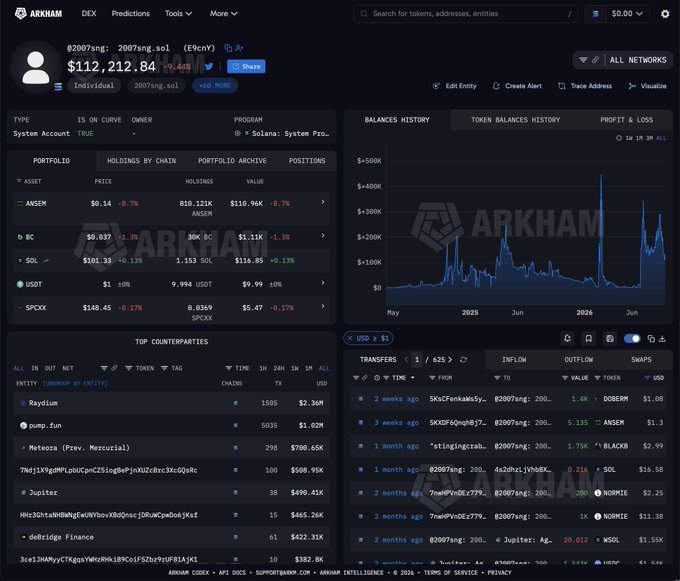Open the counterparties TOKEN filter
This screenshot has height=581, width=680.
coord(140,369)
